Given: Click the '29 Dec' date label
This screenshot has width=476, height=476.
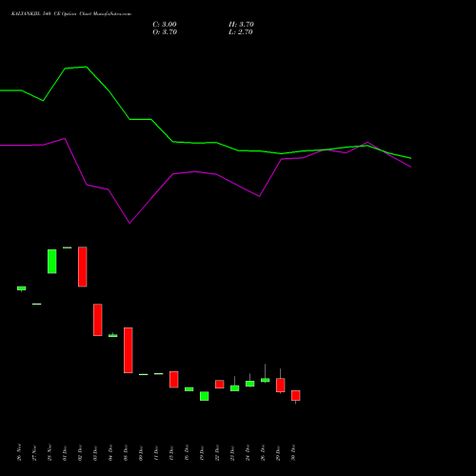Looking at the screenshot, I should point(278,453).
